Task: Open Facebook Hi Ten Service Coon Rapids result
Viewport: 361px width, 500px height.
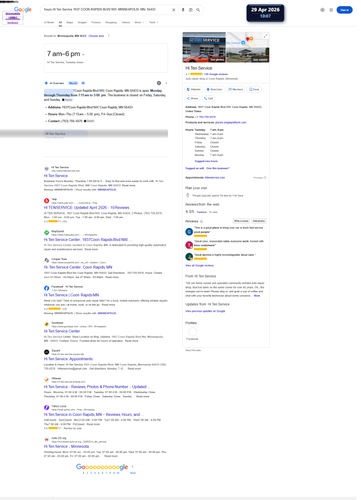Action: point(71,295)
